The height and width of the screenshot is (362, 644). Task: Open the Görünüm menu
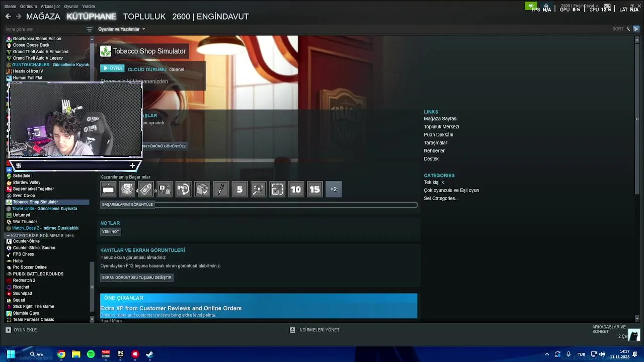29,7
